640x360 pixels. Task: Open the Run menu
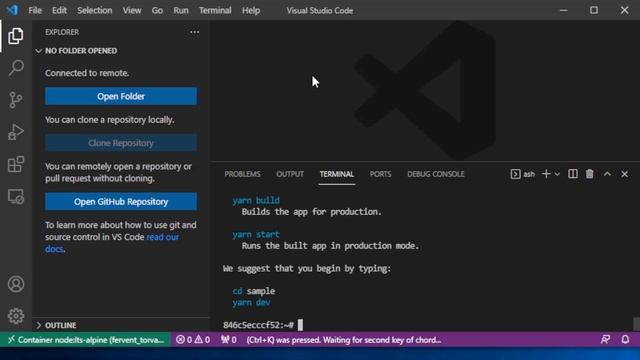pyautogui.click(x=181, y=10)
